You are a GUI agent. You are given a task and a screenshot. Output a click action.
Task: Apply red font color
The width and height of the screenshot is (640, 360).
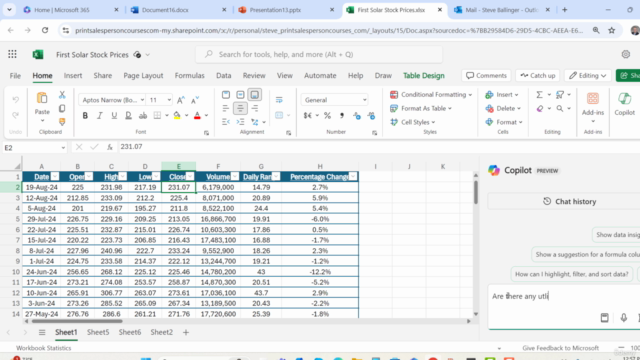197,116
